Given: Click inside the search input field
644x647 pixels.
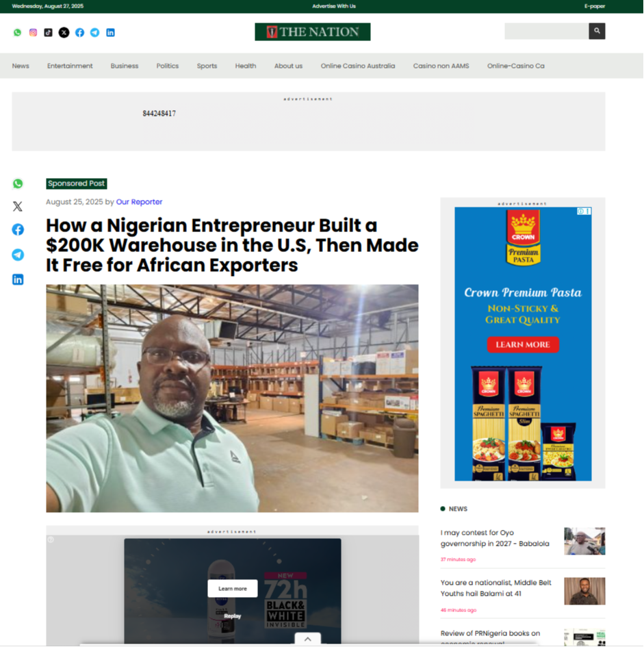Looking at the screenshot, I should (x=546, y=31).
